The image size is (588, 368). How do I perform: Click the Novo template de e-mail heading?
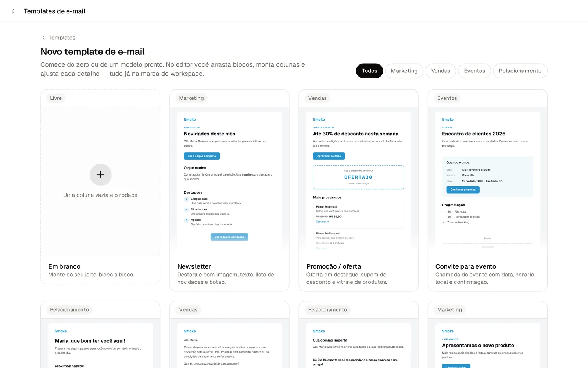(x=93, y=52)
